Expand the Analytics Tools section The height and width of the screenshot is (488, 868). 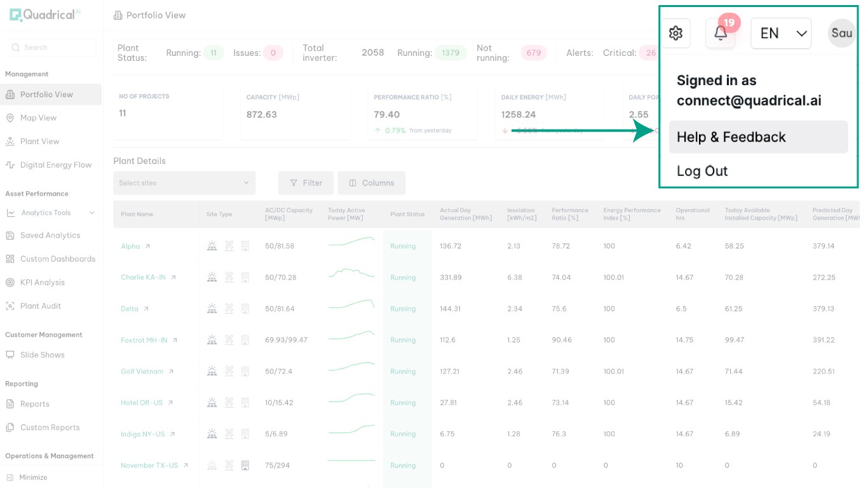[51, 213]
